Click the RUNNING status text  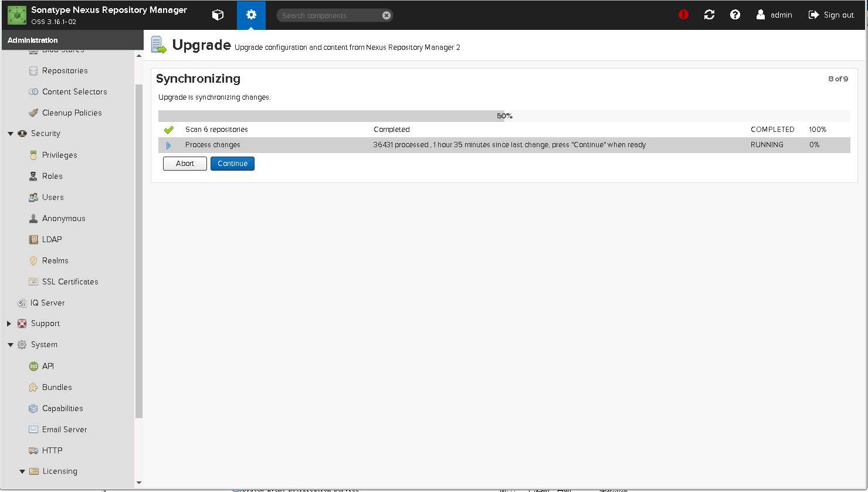coord(767,145)
